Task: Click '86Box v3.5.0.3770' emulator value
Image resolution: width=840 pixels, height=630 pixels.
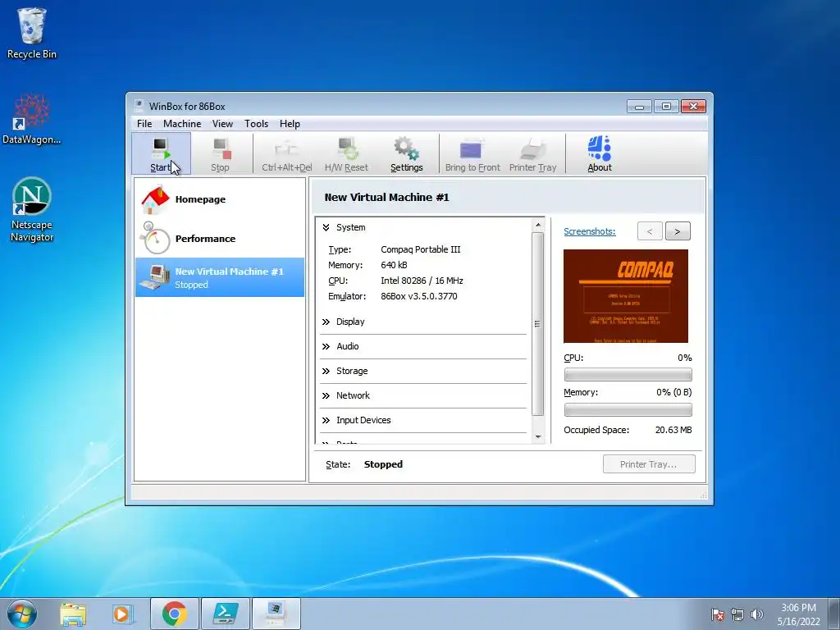Action: click(419, 296)
